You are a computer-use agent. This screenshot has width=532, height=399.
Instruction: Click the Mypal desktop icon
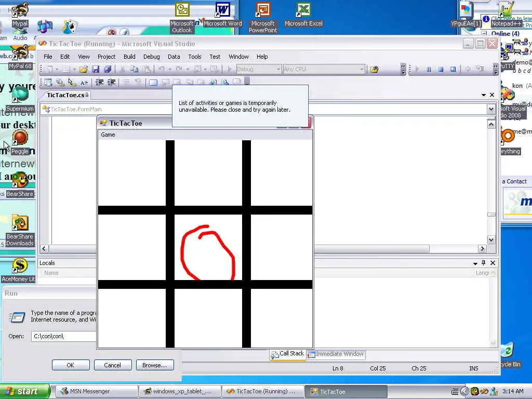[x=20, y=15]
